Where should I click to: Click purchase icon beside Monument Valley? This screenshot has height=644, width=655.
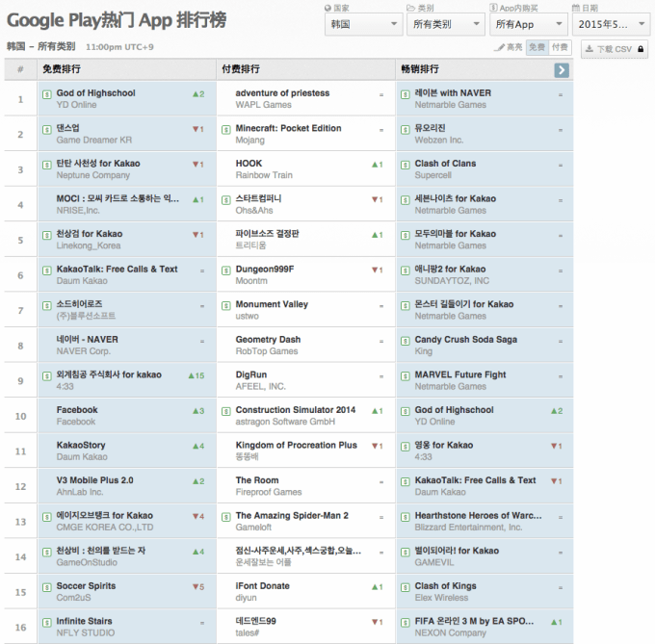226,306
